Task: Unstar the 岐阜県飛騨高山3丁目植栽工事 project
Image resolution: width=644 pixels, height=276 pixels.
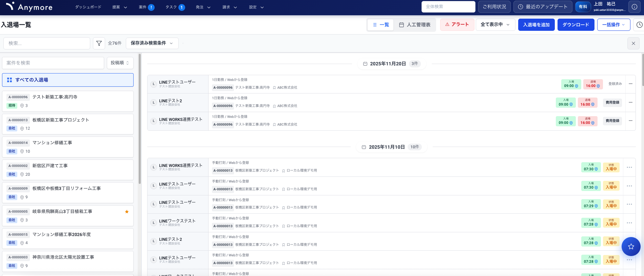Action: point(127,212)
